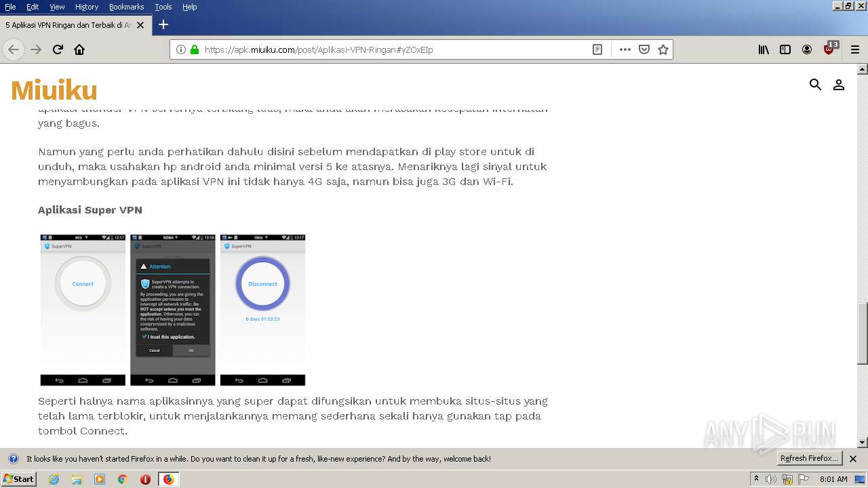
Task: Click the volume speaker tray icon
Action: point(771,479)
